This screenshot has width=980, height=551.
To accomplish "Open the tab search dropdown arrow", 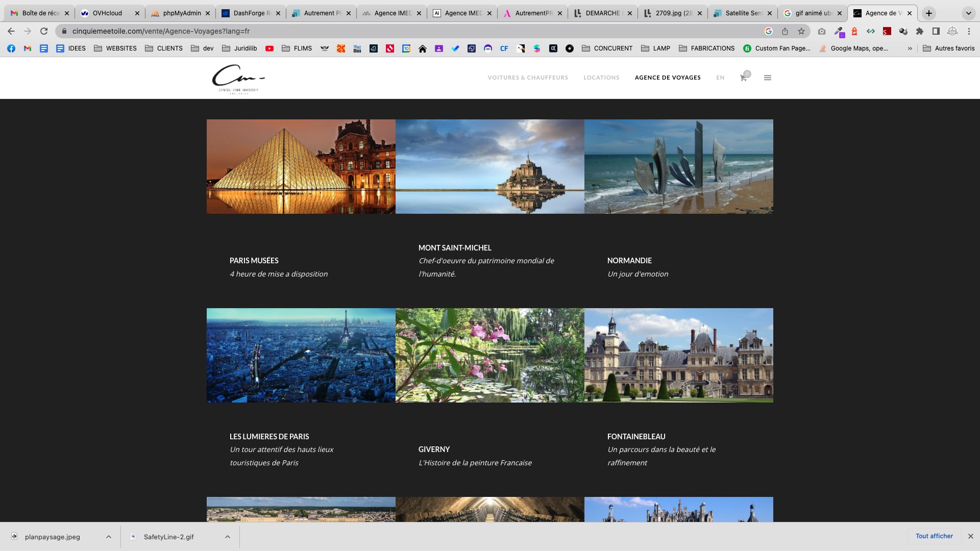I will pos(968,13).
